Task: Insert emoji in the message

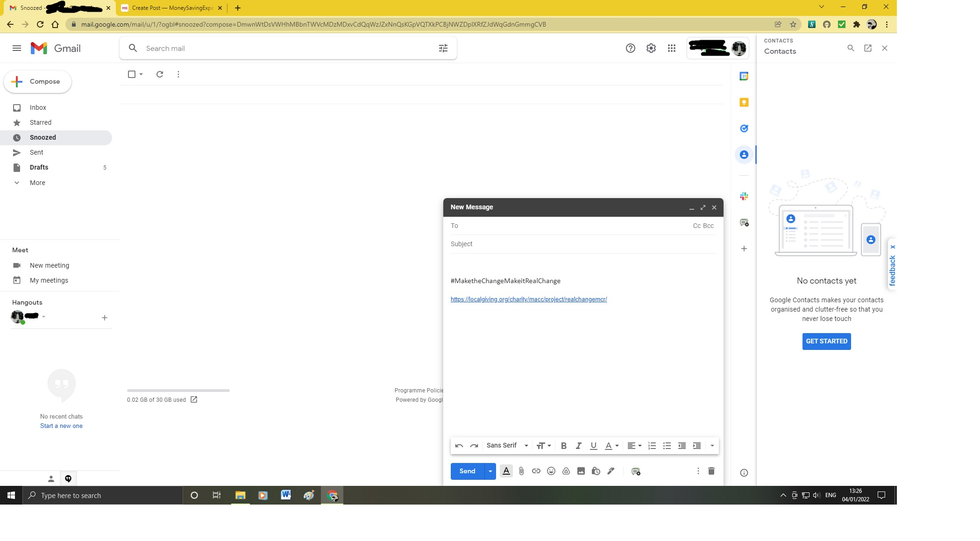Action: point(551,471)
